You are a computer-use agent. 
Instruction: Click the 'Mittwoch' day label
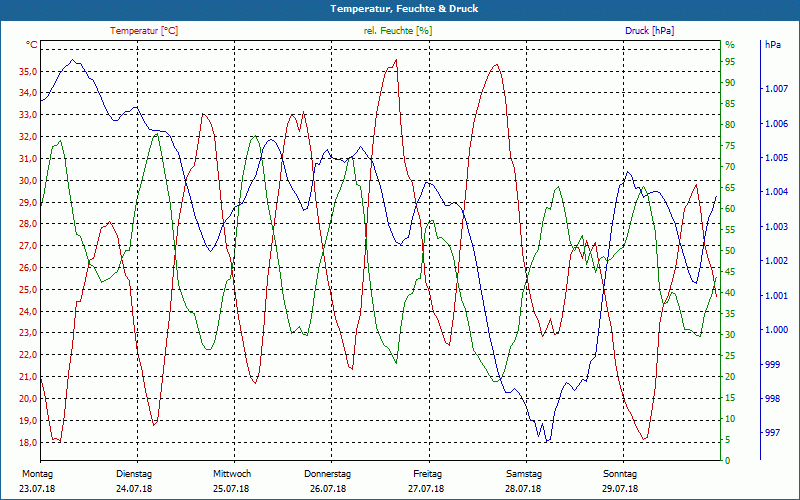click(232, 474)
